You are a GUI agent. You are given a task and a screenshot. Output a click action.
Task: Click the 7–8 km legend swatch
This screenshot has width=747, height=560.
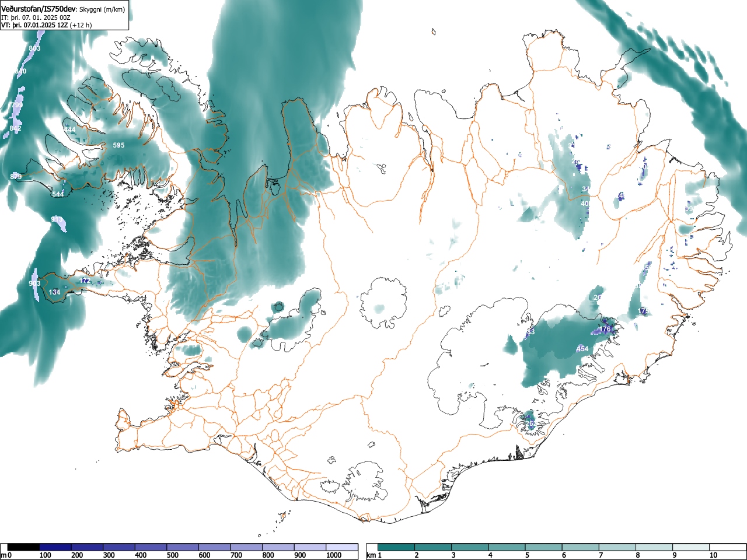tap(617, 547)
